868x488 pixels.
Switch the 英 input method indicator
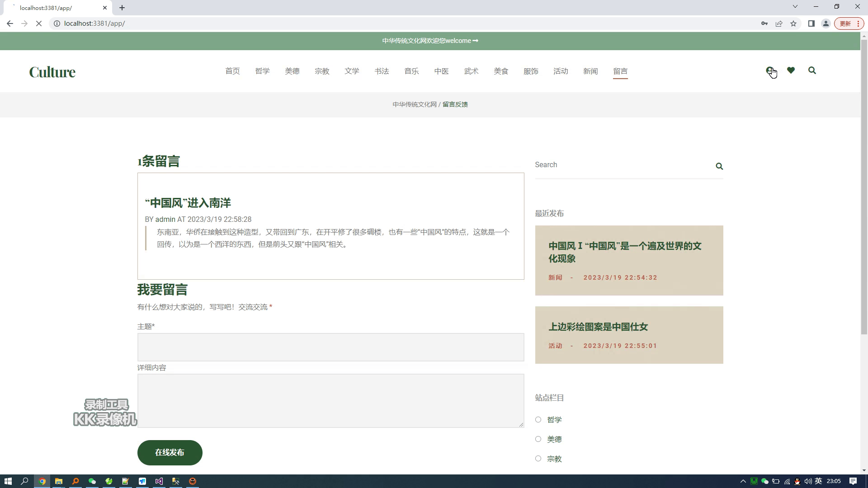tap(818, 481)
